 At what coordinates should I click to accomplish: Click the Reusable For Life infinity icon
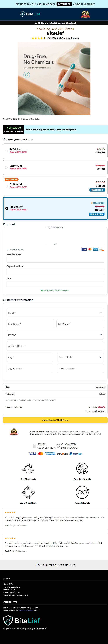82,492
